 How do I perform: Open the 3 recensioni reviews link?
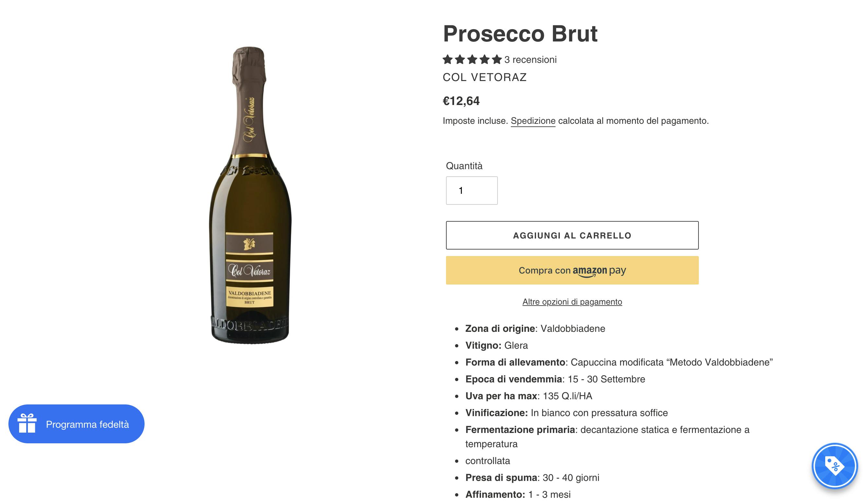[530, 60]
